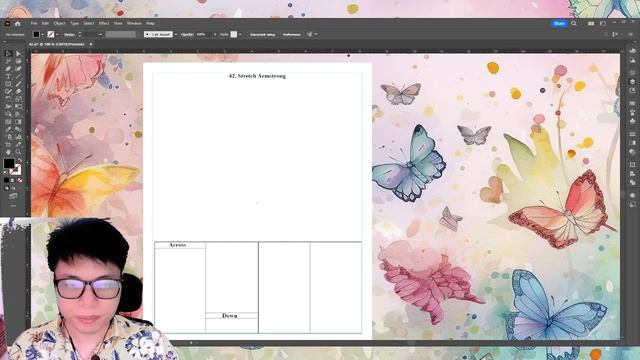Apply Gradient mode below the swatches
This screenshot has width=640, height=360.
(x=13, y=180)
